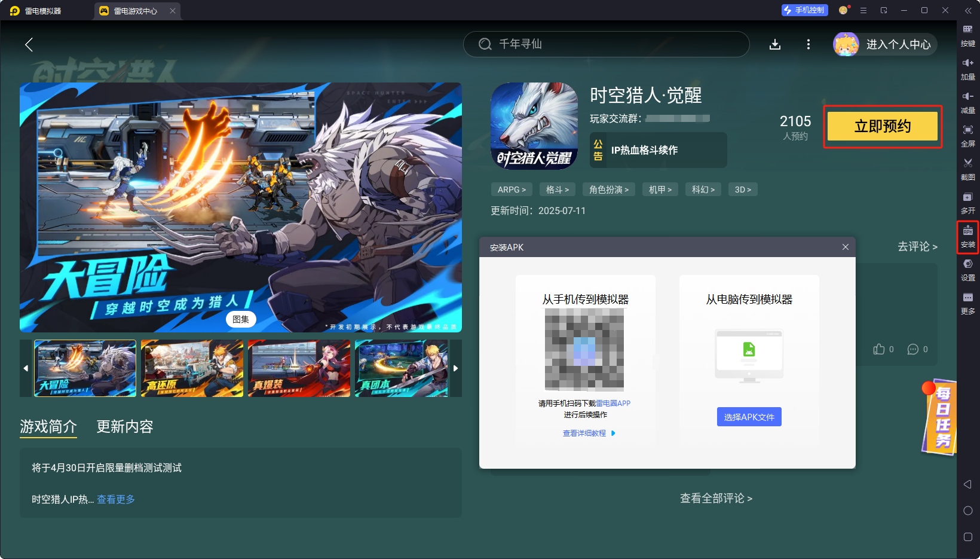Click 进入个人中心

(899, 44)
